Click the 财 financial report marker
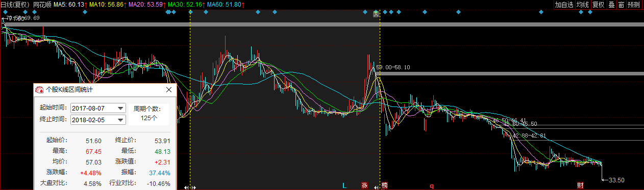The image size is (644, 190). point(580,185)
